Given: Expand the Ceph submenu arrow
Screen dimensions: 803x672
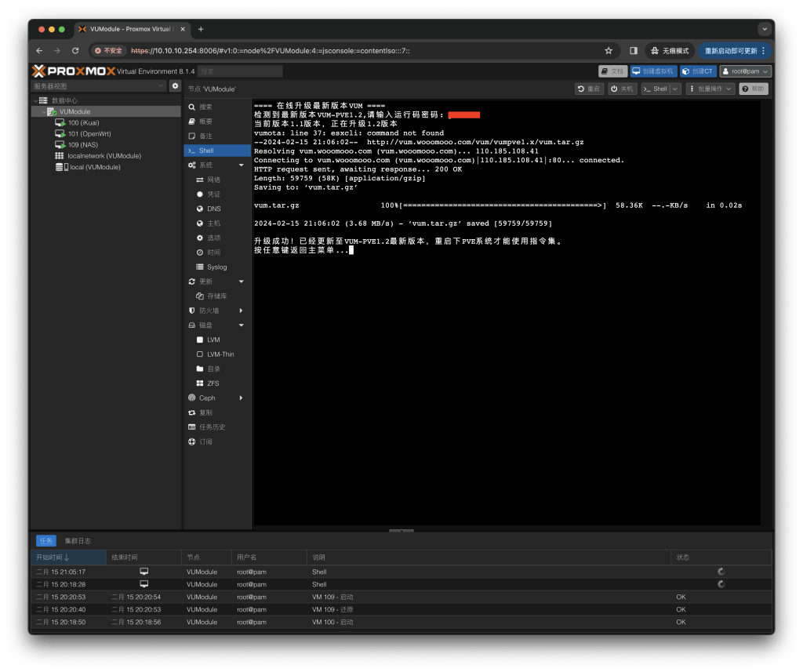Looking at the screenshot, I should 241,398.
